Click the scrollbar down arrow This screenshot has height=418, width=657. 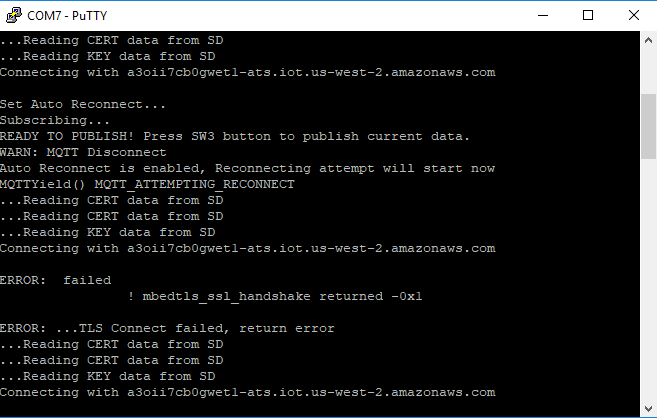coord(648,409)
